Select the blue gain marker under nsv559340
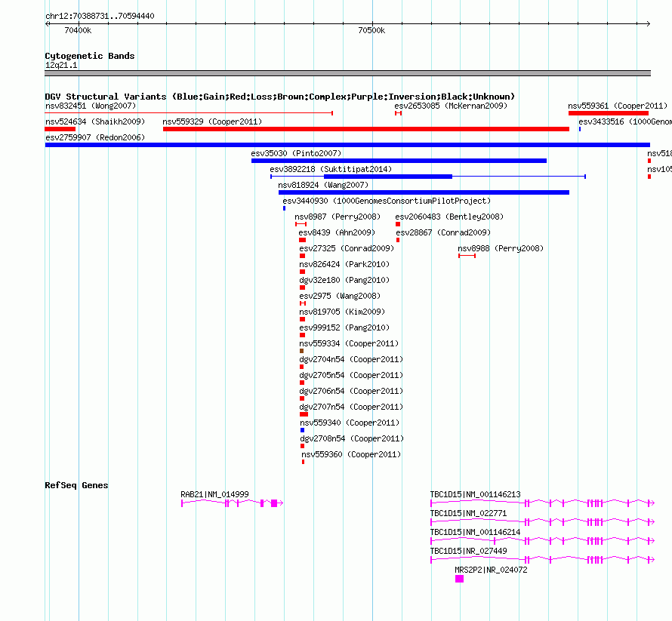 303,430
